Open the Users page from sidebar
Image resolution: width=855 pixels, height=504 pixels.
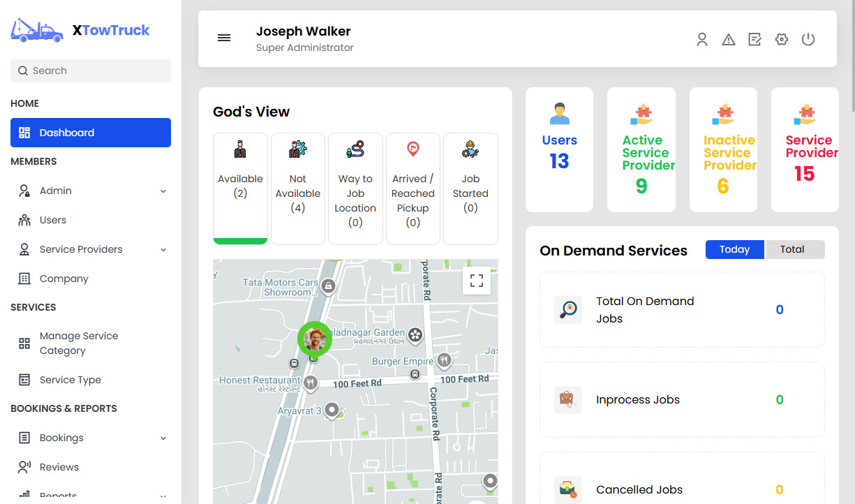click(52, 219)
